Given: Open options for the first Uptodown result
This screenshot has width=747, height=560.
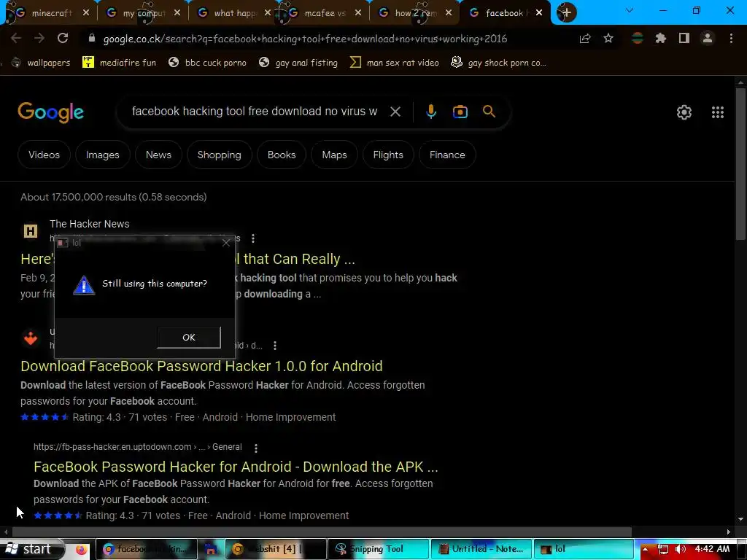Looking at the screenshot, I should pos(275,346).
